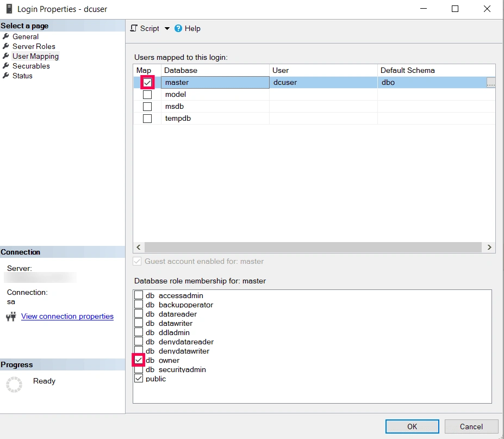Toggle the public role checkbox
This screenshot has height=439, width=504.
click(139, 378)
